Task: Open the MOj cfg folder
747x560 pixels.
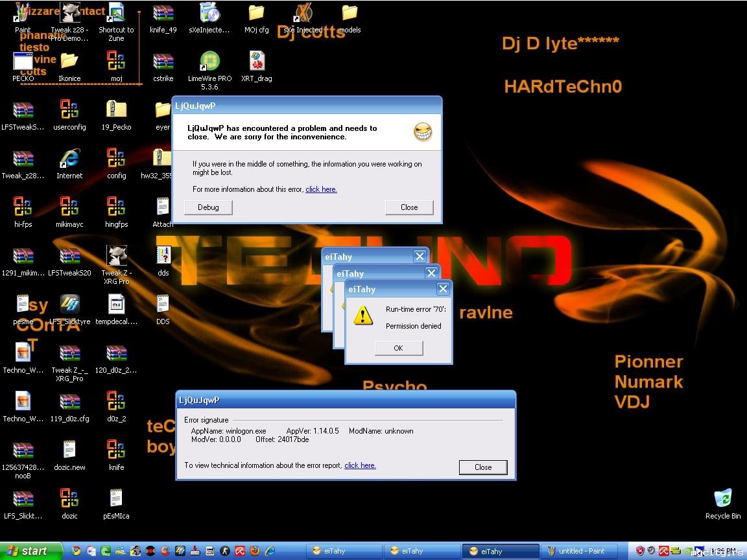Action: pyautogui.click(x=256, y=18)
